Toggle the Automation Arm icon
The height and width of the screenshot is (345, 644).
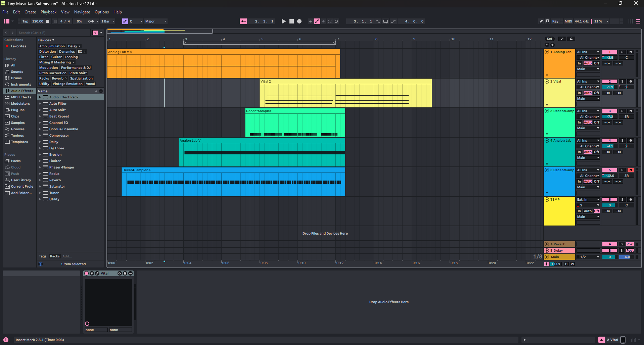pos(317,21)
